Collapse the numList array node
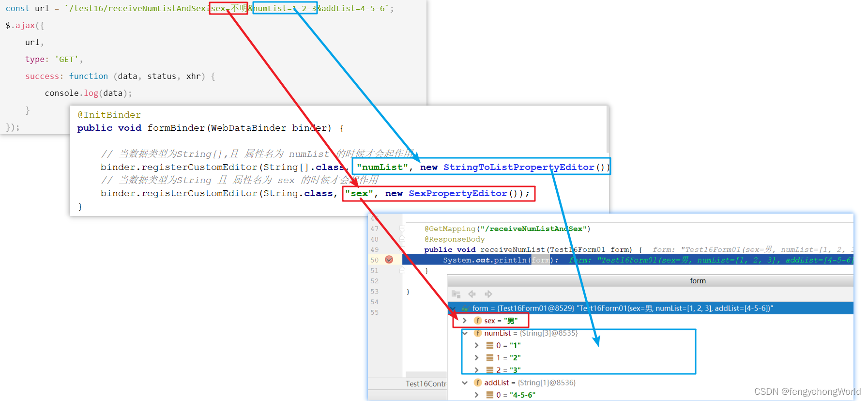 465,333
